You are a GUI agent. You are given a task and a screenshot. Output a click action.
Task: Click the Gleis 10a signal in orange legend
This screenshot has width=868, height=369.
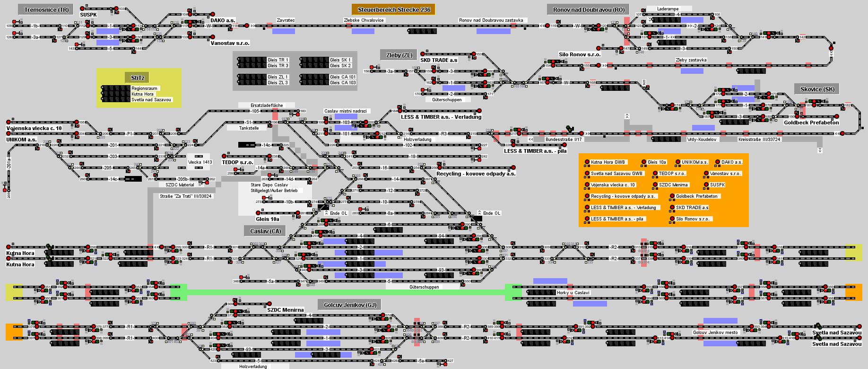coord(644,162)
